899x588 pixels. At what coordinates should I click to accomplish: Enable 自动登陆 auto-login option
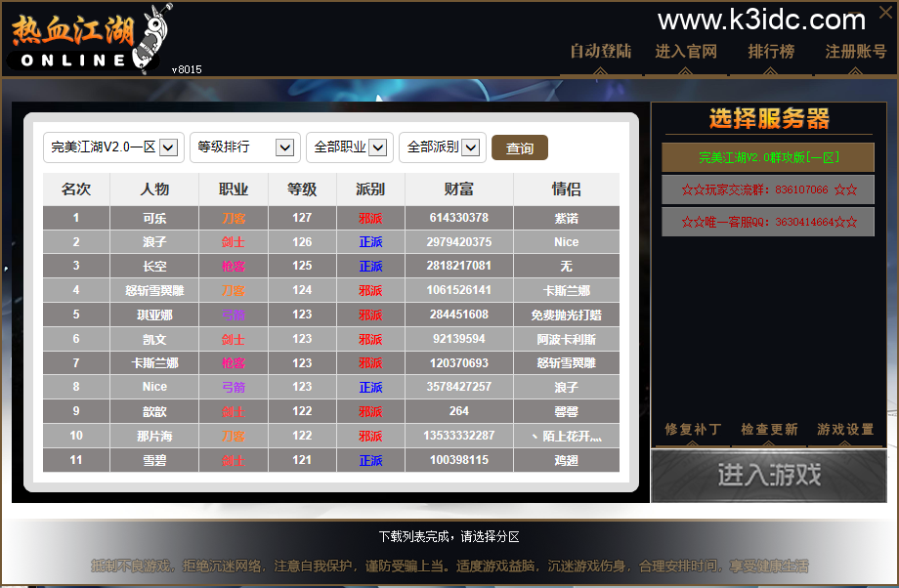600,51
